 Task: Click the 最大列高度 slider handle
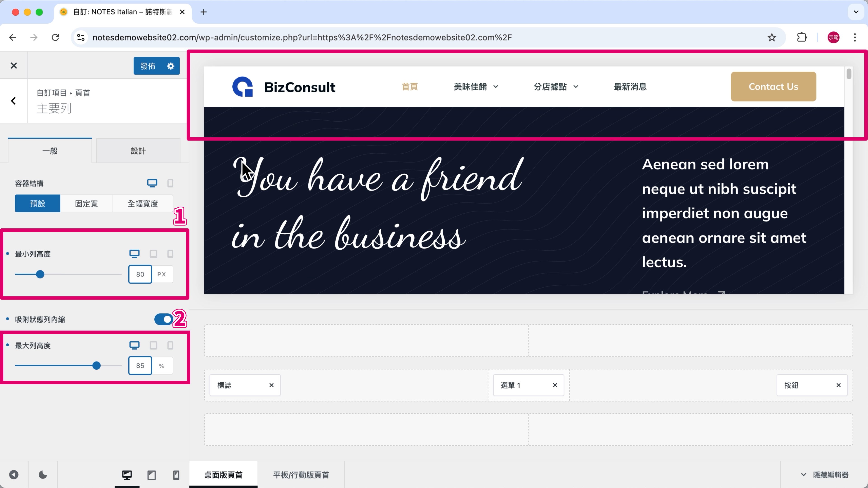point(96,365)
